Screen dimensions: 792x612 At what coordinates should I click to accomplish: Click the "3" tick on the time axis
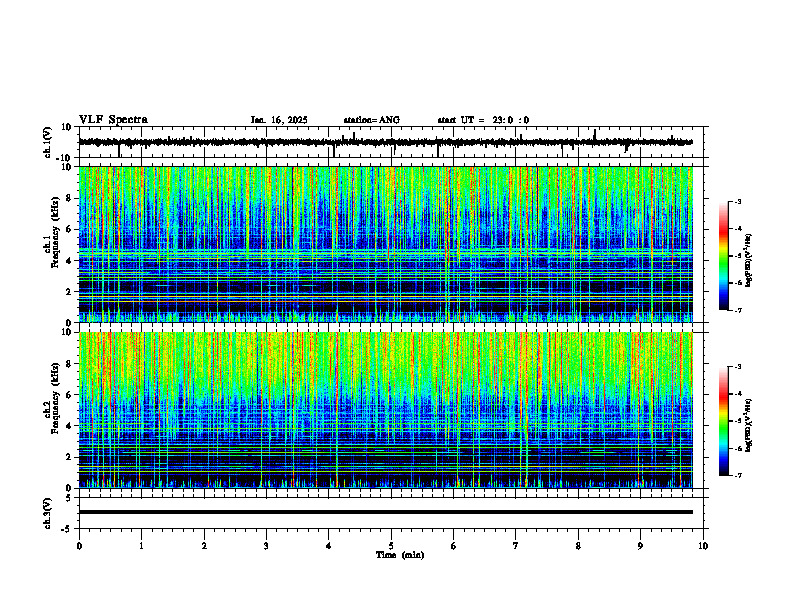click(266, 546)
